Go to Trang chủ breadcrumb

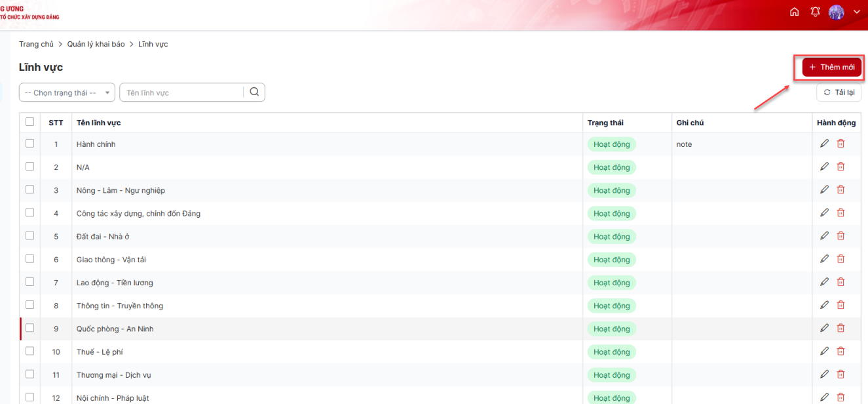[36, 44]
